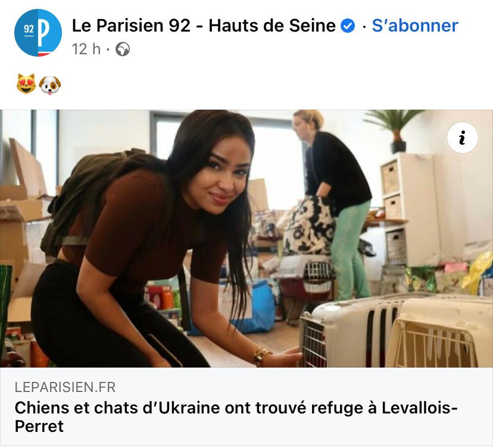The height and width of the screenshot is (448, 493).
Task: Click the "92" in the page logo
Action: 29,29
